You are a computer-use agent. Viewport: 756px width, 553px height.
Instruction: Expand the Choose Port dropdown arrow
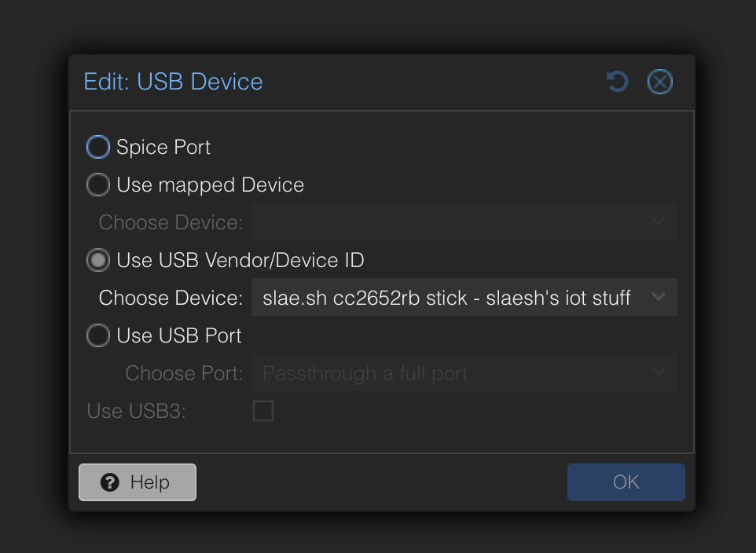pos(659,373)
